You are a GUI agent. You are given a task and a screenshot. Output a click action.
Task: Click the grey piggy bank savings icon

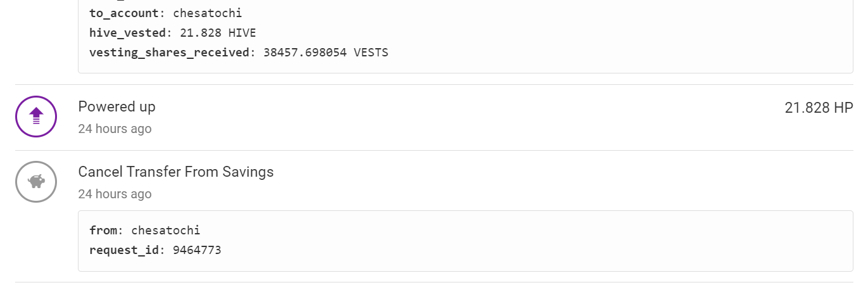click(x=36, y=182)
